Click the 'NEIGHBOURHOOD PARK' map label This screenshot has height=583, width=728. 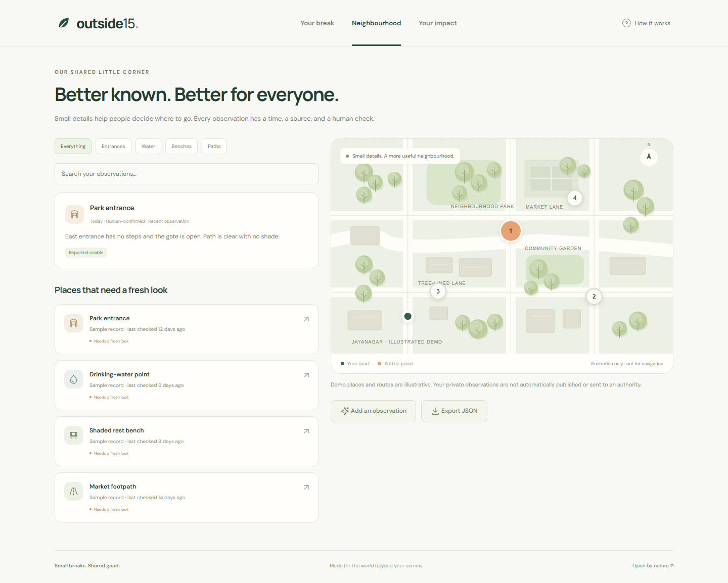click(482, 207)
